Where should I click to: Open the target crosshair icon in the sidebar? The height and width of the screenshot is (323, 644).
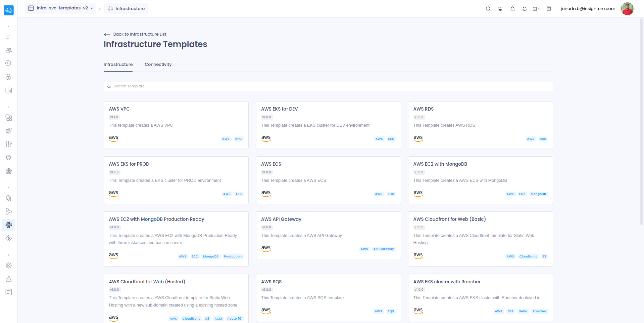[x=9, y=266]
